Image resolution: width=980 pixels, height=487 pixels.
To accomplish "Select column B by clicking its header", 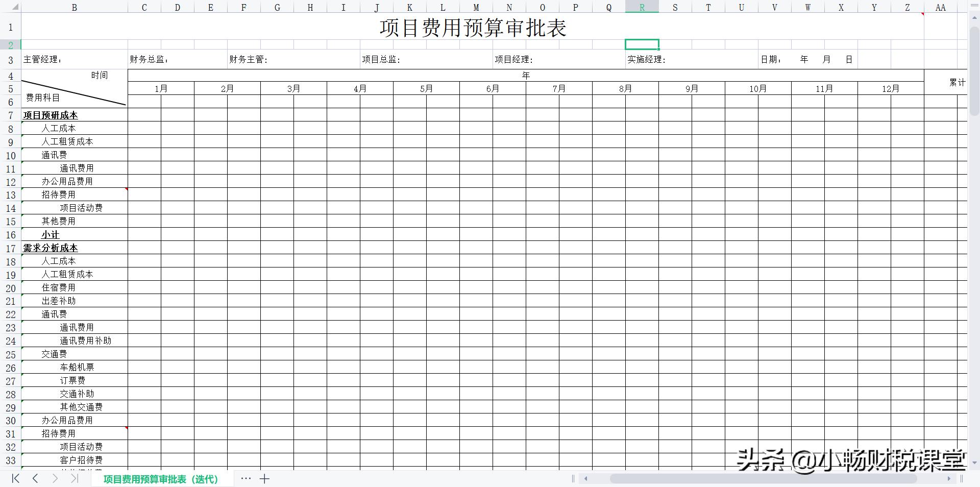I will [74, 7].
